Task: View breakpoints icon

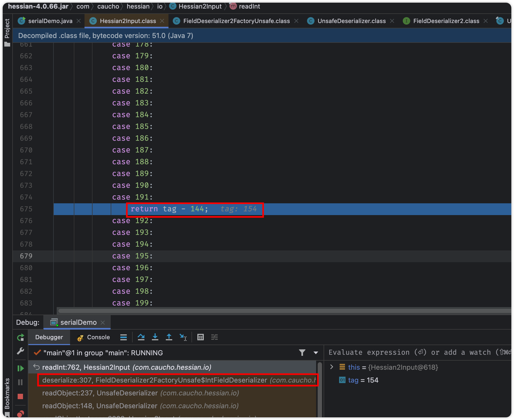Action: (21, 414)
